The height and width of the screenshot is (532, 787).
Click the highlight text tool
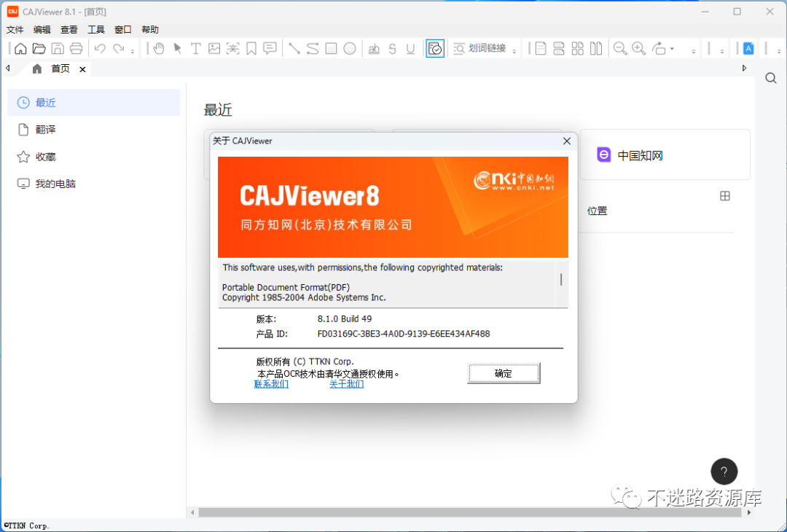coord(374,49)
